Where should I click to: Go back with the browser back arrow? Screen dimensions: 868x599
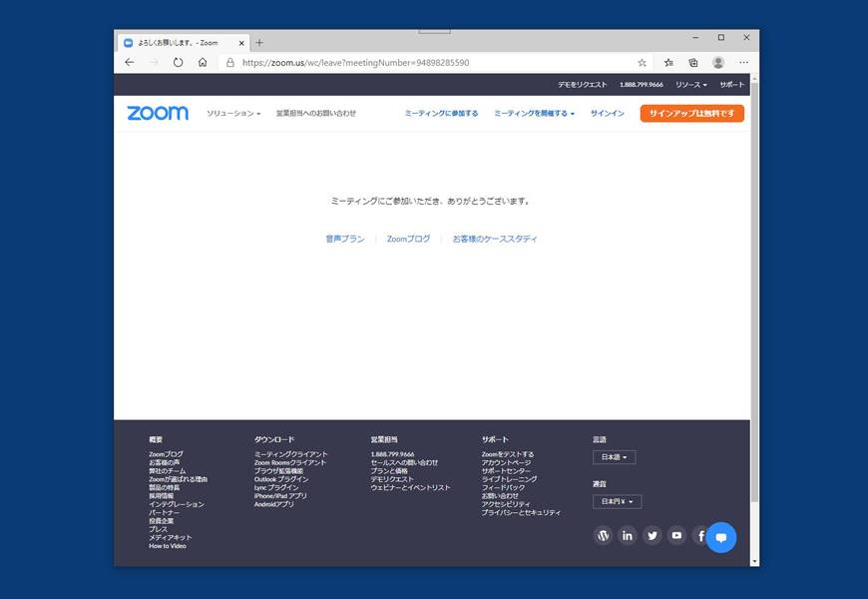click(x=130, y=63)
